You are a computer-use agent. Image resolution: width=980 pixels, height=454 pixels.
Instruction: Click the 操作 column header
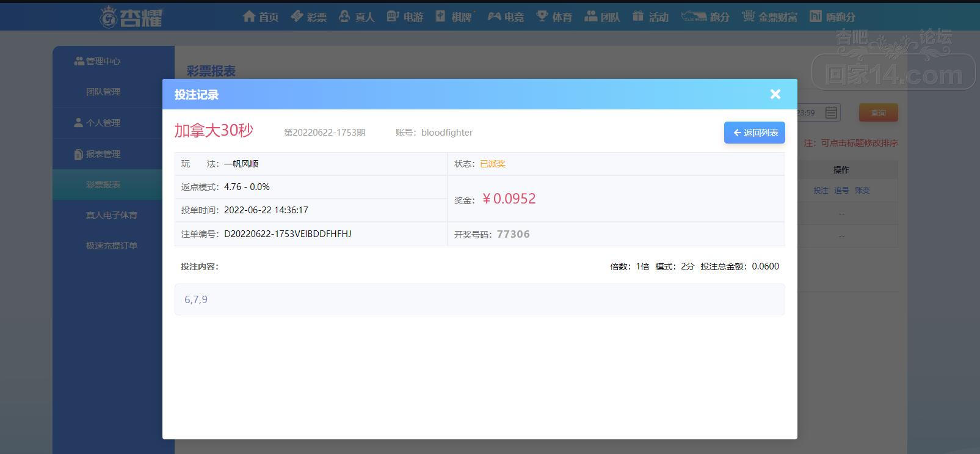point(841,170)
